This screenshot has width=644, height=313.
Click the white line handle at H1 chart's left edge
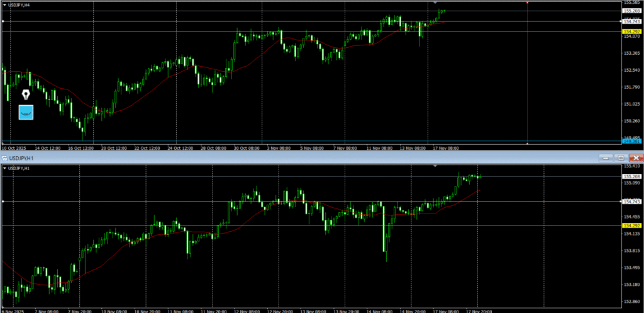(3, 202)
